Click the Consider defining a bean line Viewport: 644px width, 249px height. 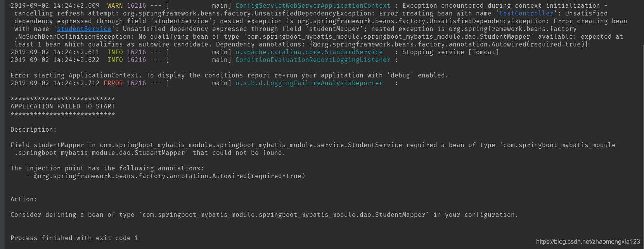click(264, 215)
